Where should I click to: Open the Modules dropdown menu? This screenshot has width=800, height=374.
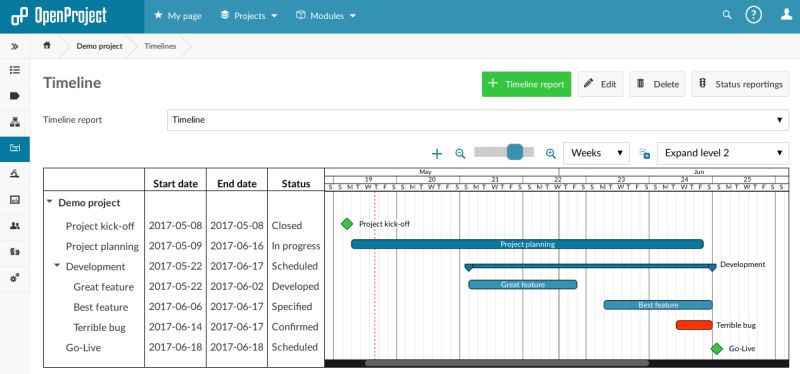pos(326,16)
